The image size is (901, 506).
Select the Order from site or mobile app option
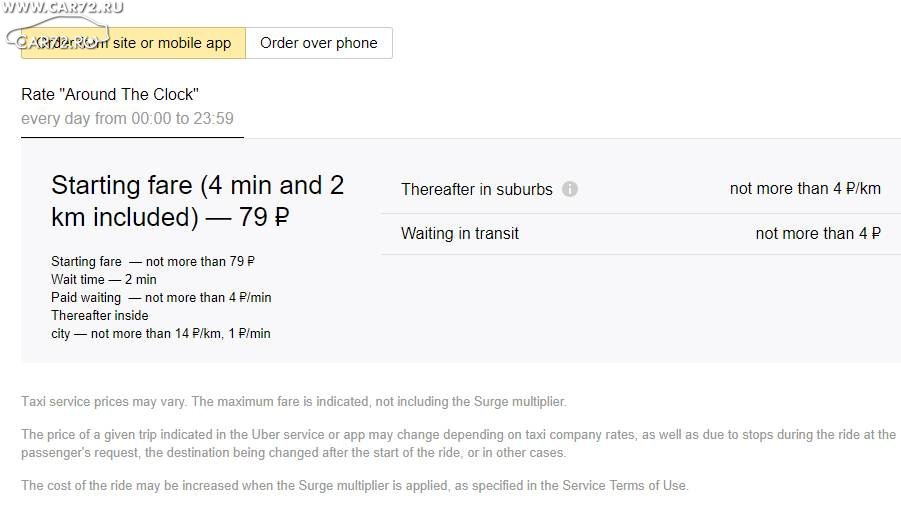coord(133,43)
